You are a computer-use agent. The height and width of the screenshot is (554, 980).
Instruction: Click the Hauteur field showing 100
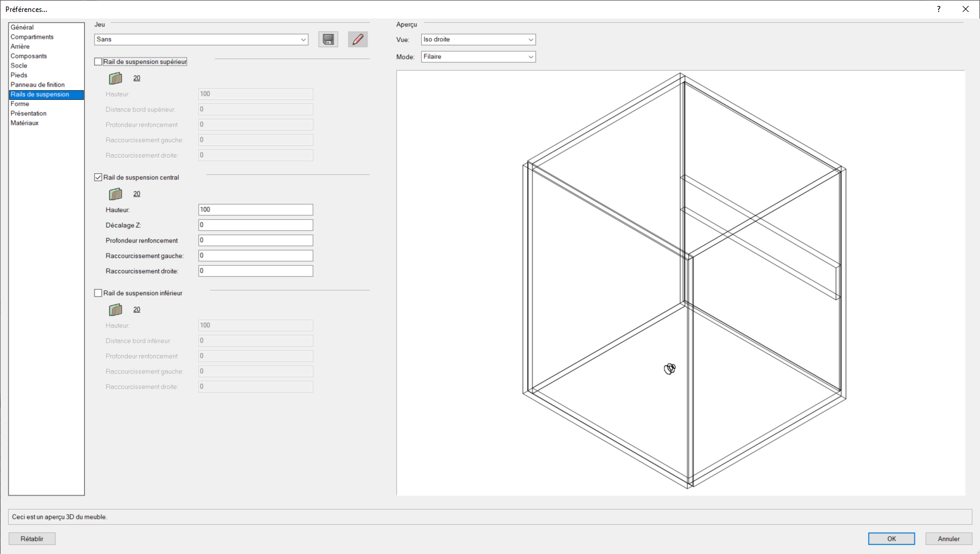[x=255, y=210]
